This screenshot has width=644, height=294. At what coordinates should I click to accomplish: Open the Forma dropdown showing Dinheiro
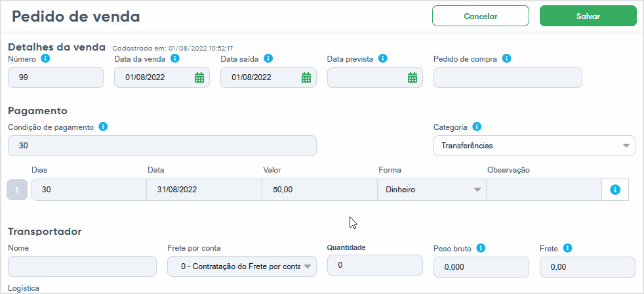pos(432,190)
